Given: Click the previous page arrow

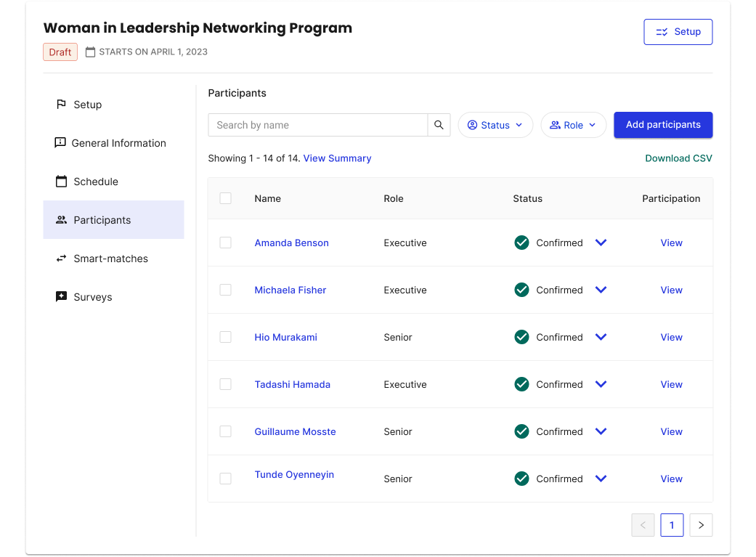Looking at the screenshot, I should [643, 525].
